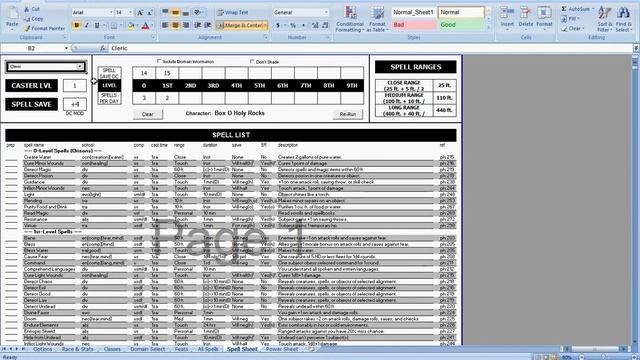The width and height of the screenshot is (640, 360).
Task: Apply the Normal cell style
Action: 461,12
